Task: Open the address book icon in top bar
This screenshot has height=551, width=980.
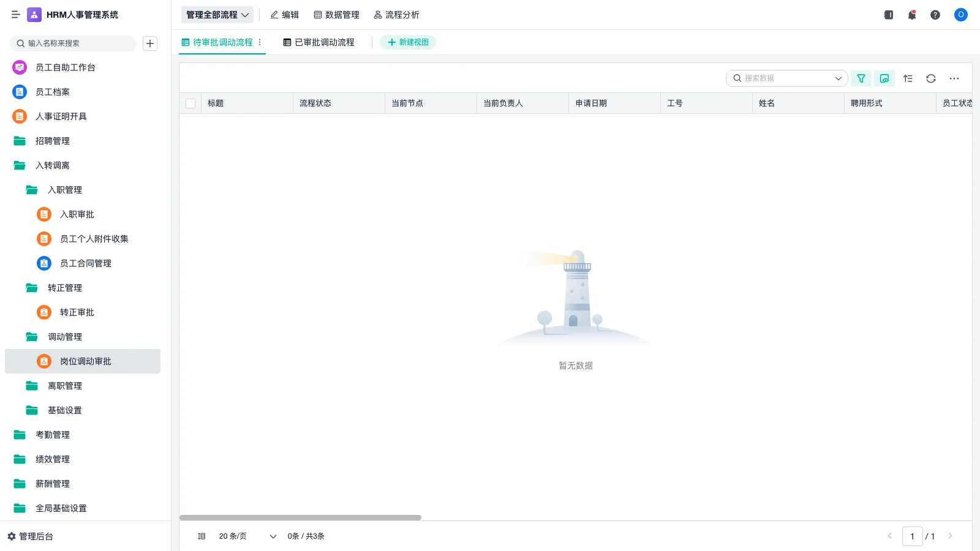Action: [888, 15]
